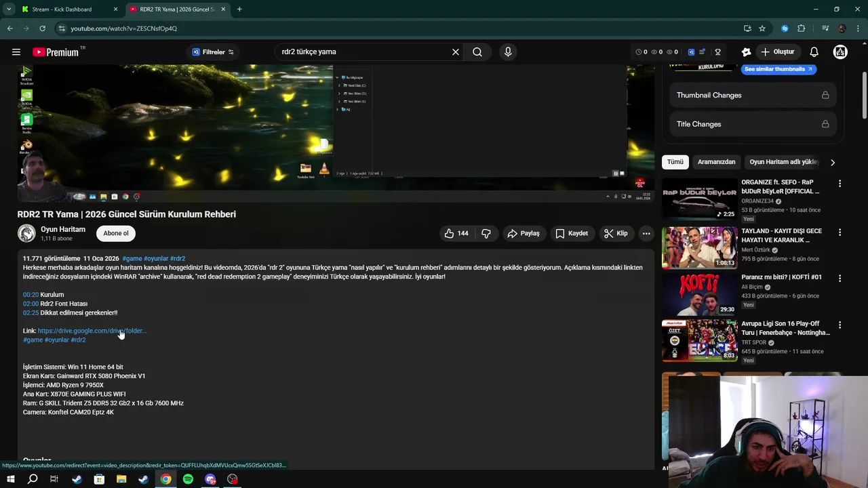The height and width of the screenshot is (488, 868).
Task: Open Avrupa Ligi Fenerbahçe video thumbnail
Action: [699, 340]
